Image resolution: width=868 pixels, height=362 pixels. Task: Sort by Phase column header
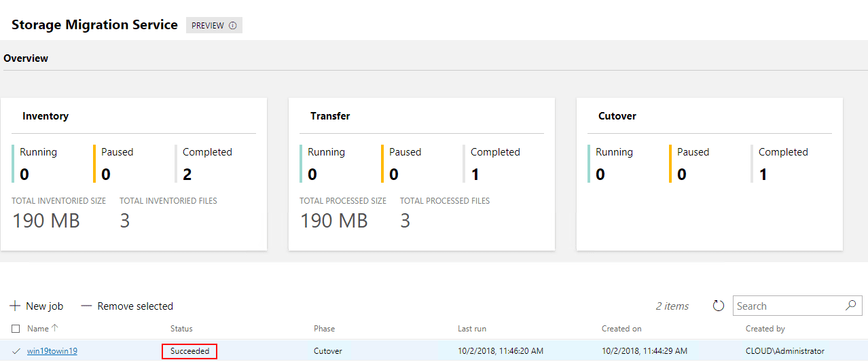coord(324,329)
